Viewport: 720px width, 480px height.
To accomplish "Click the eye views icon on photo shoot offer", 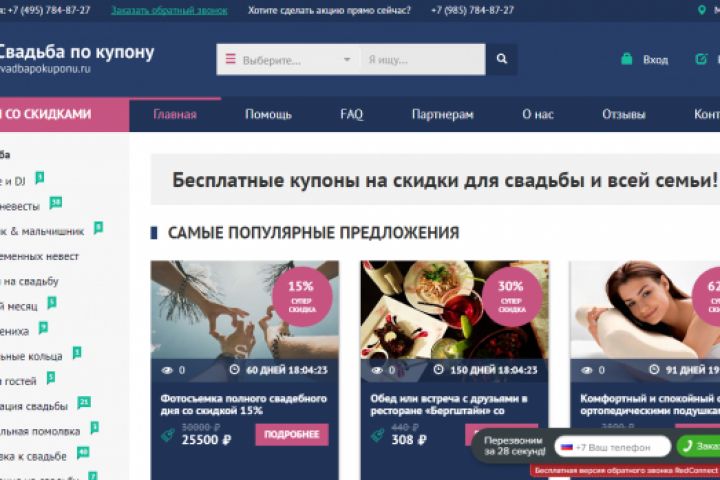I will coord(167,370).
